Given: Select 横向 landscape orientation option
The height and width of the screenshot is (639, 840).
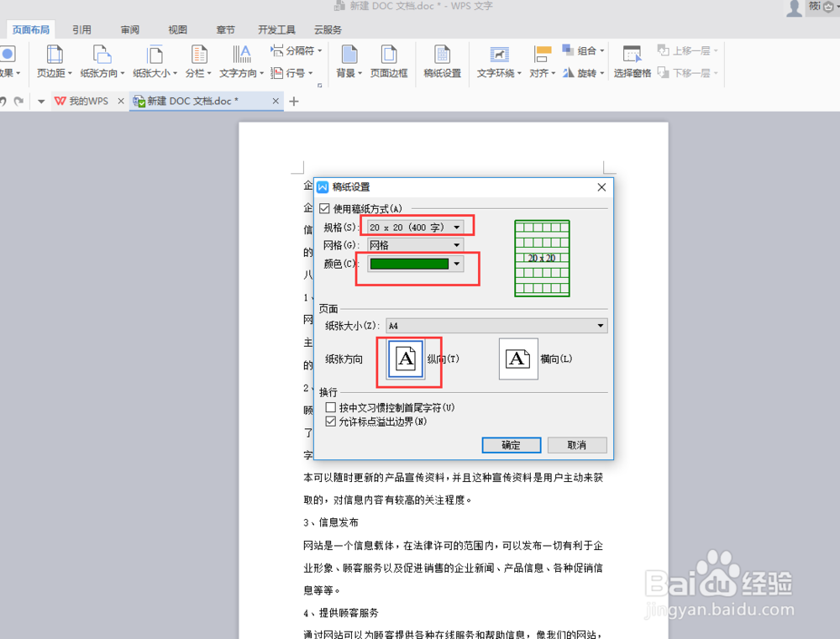Looking at the screenshot, I should (x=517, y=359).
